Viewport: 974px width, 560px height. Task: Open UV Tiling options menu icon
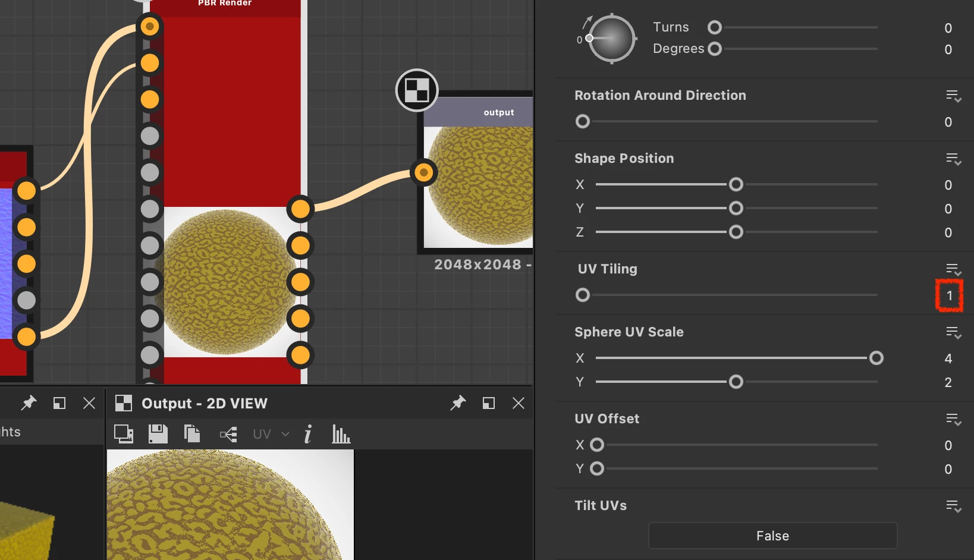(954, 269)
